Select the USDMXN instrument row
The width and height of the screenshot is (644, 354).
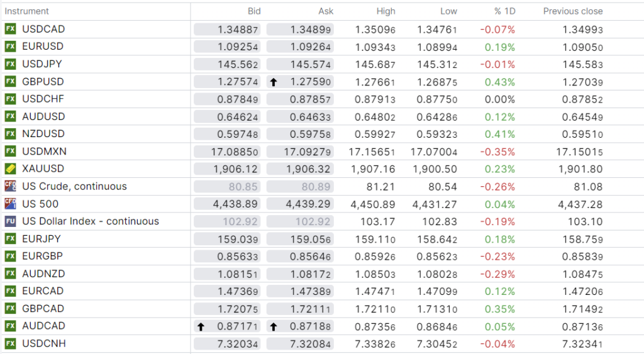44,152
